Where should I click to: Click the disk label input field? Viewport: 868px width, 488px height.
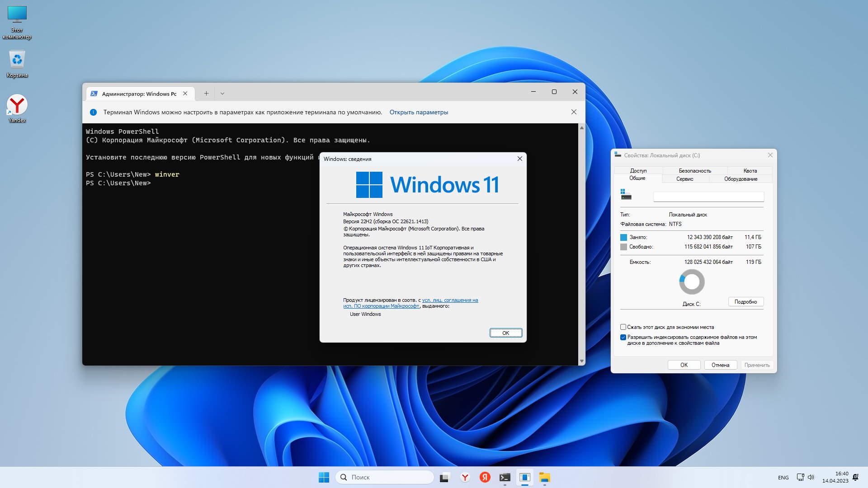708,197
